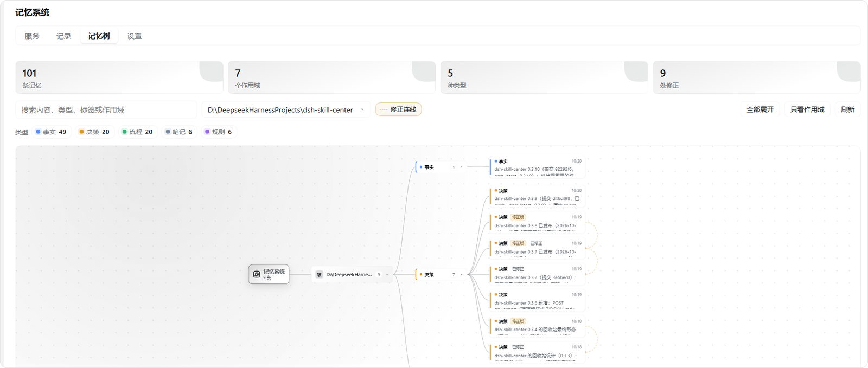Click the 记忆系统 page title
This screenshot has height=368, width=868.
click(x=32, y=12)
